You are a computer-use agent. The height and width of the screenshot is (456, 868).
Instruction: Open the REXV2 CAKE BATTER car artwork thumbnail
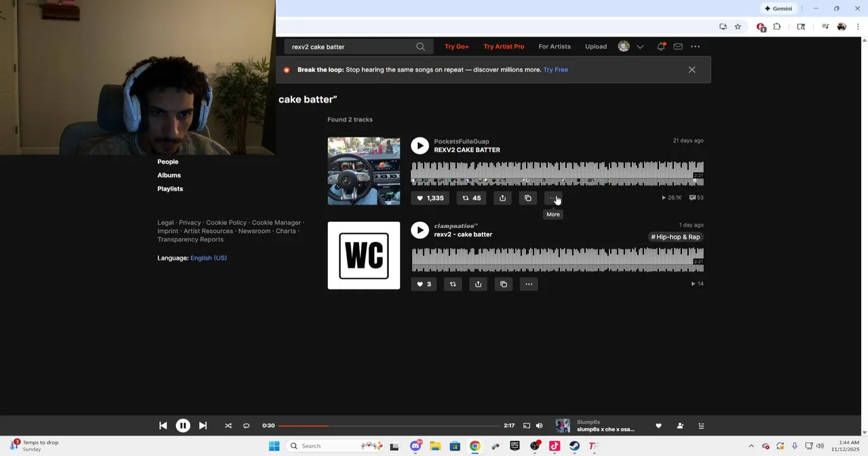[x=363, y=171]
